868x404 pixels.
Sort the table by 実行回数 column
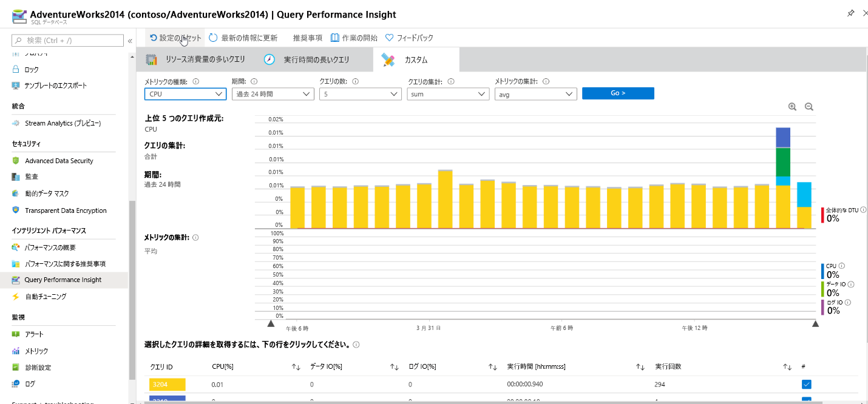787,367
